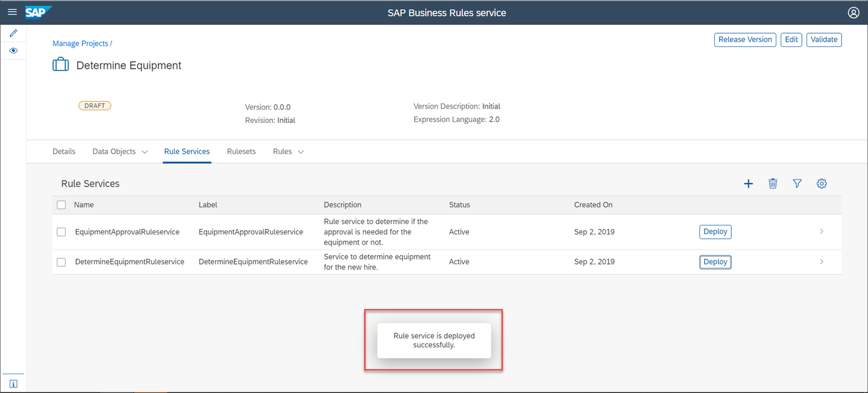Click the Status column header

pos(459,205)
